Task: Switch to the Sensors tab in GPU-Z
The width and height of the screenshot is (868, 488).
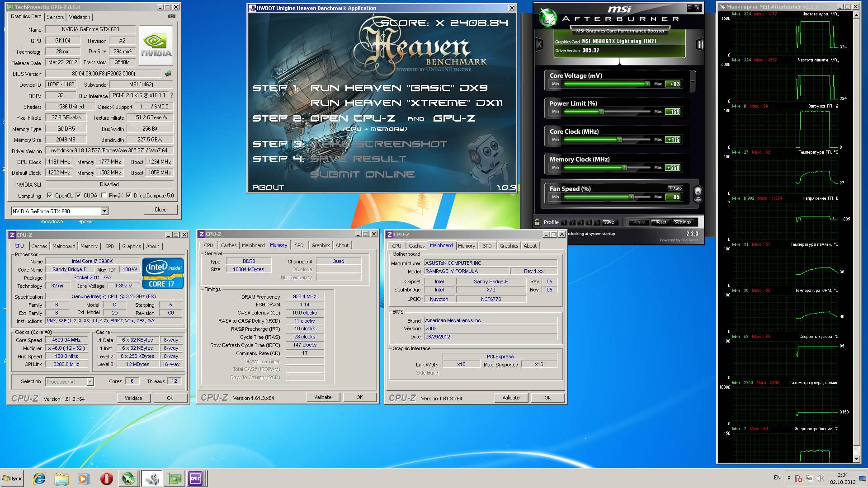Action: coord(55,17)
